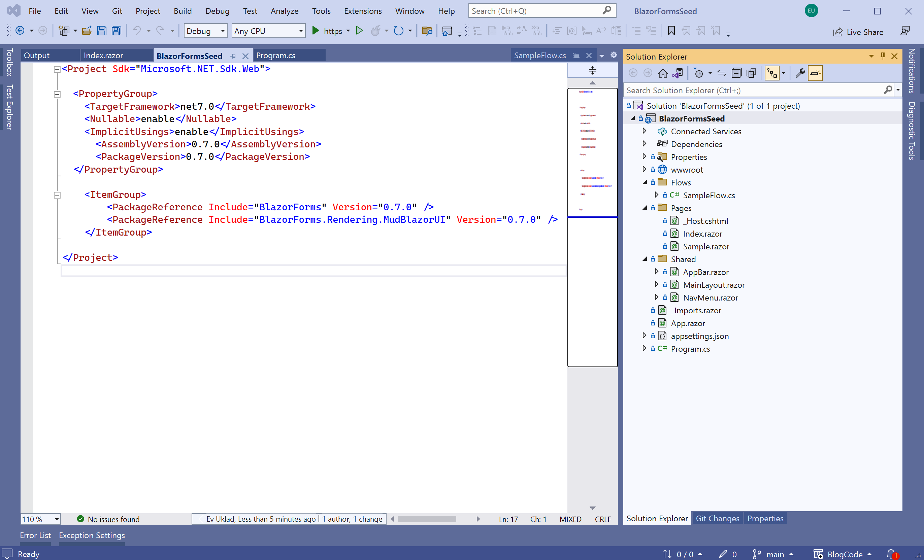924x560 pixels.
Task: Pin the Solution Explorer panel
Action: [883, 56]
